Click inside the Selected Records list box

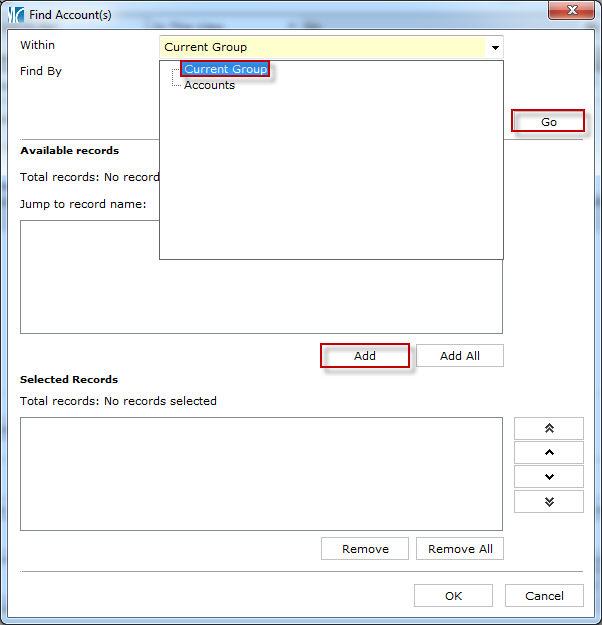260,473
